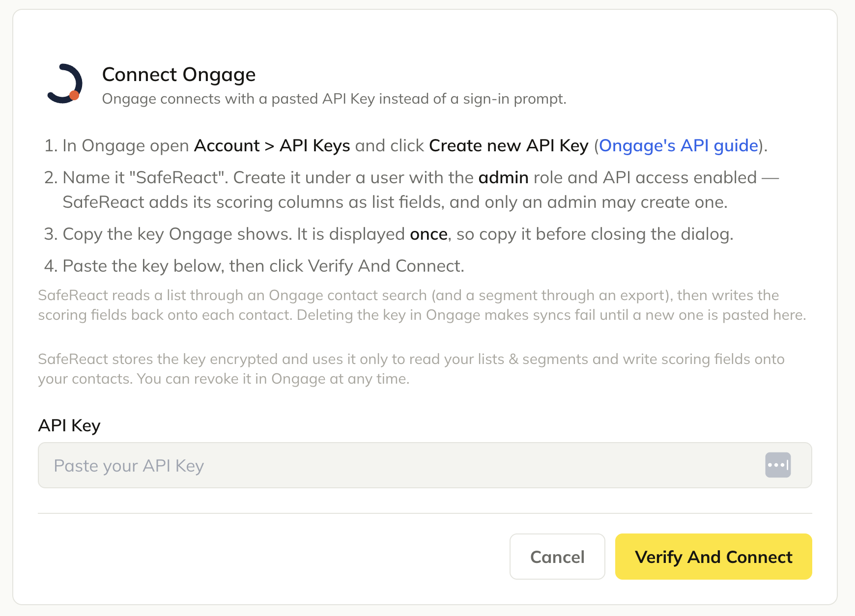This screenshot has width=855, height=616.
Task: Click subtitle about pasted API Key instead of sign-in
Action: [334, 99]
